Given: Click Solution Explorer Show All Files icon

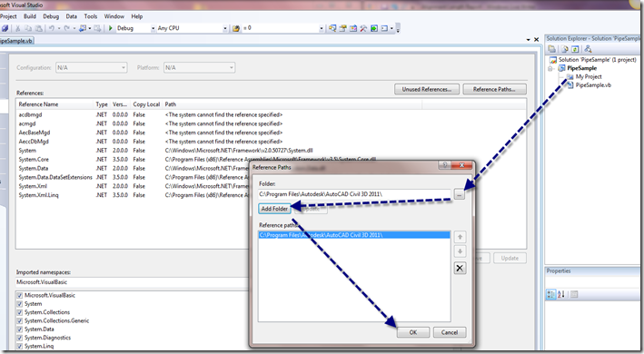Looking at the screenshot, I should (x=565, y=49).
